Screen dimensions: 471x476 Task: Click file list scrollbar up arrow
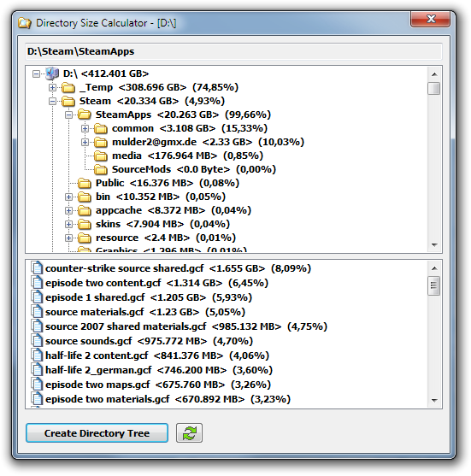(x=434, y=268)
